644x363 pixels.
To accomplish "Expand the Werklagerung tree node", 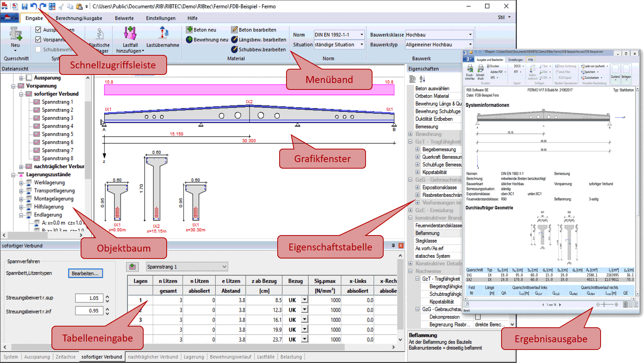I will tap(22, 183).
